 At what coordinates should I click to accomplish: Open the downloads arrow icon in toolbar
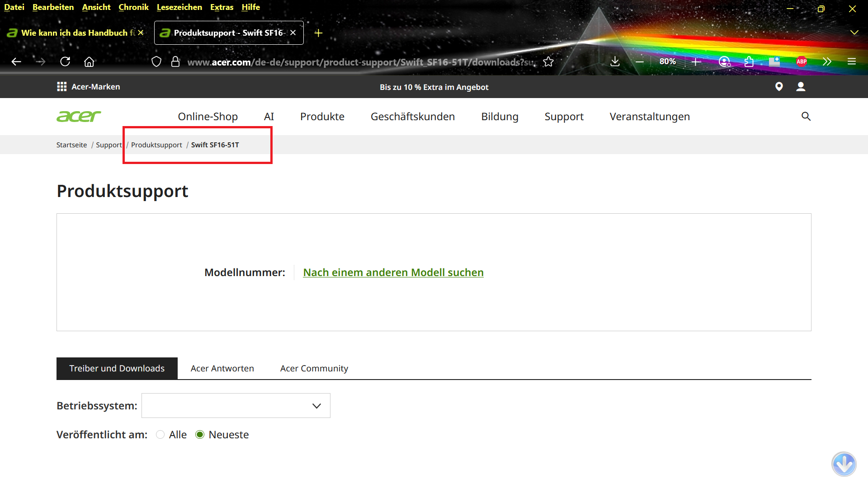pos(615,62)
